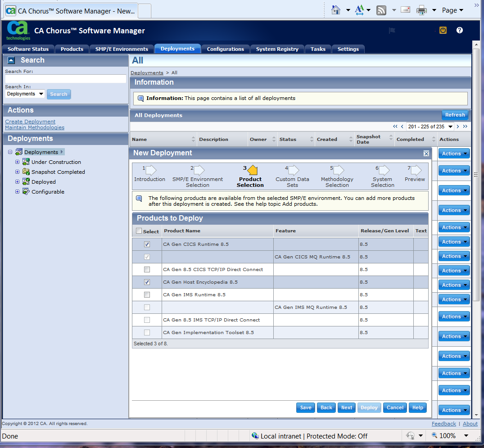Uncheck CA Gen Host Encyclopedia 8.5
Image resolution: width=484 pixels, height=448 pixels.
tap(147, 282)
